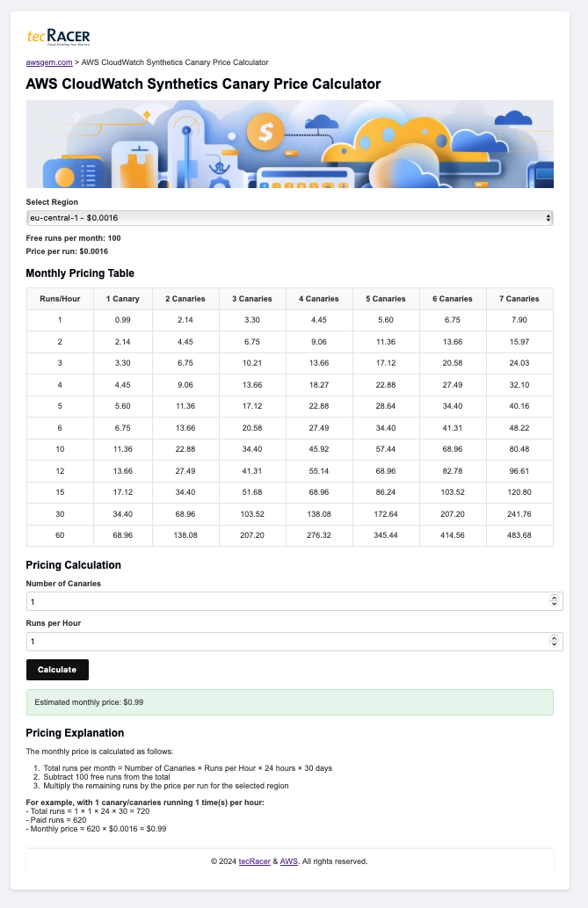Focus the Runs per Hour input field

click(x=294, y=642)
